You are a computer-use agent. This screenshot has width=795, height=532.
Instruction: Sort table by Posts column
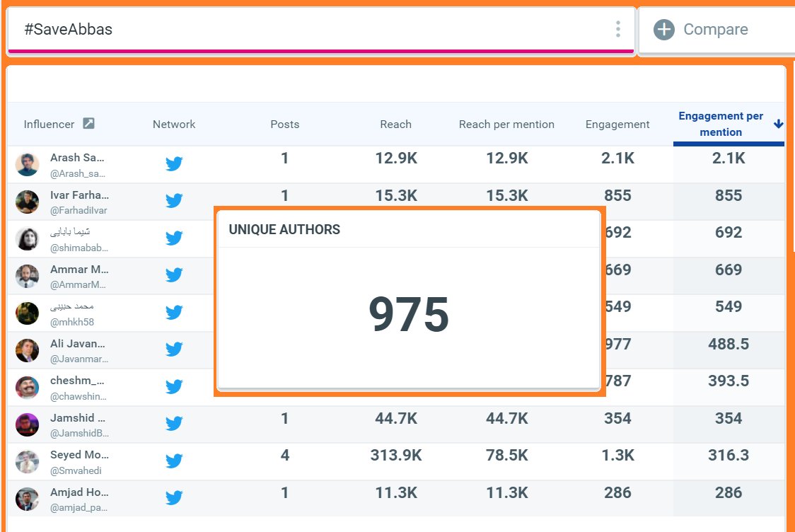(285, 125)
